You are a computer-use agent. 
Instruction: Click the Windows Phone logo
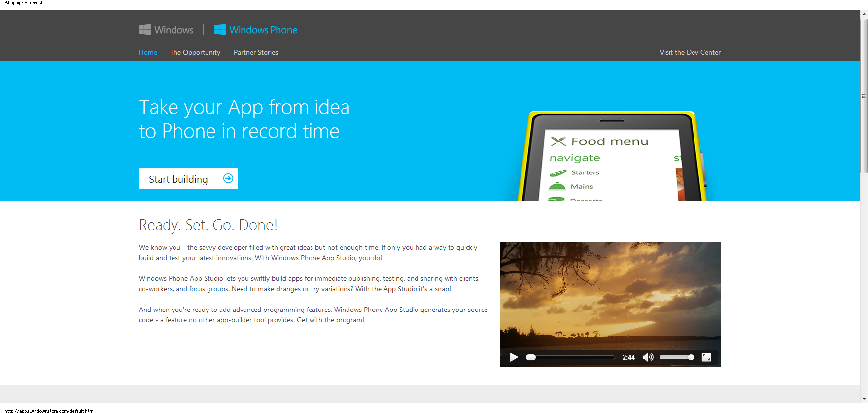pyautogui.click(x=255, y=30)
